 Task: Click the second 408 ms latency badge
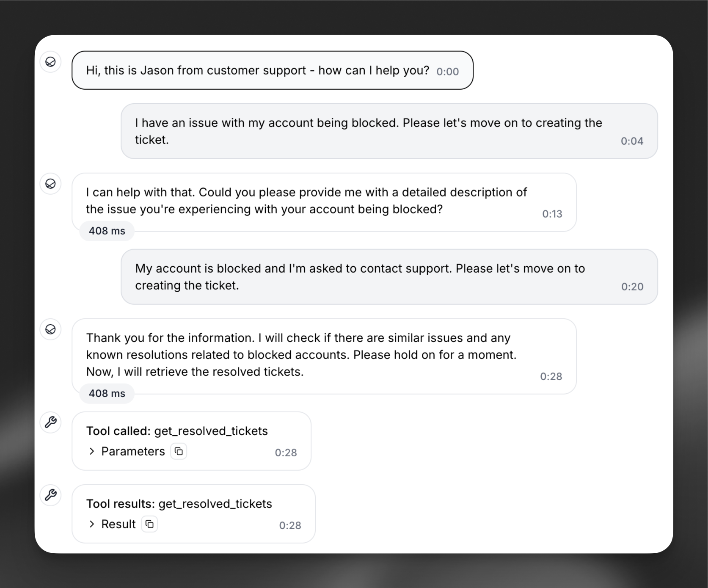(107, 393)
